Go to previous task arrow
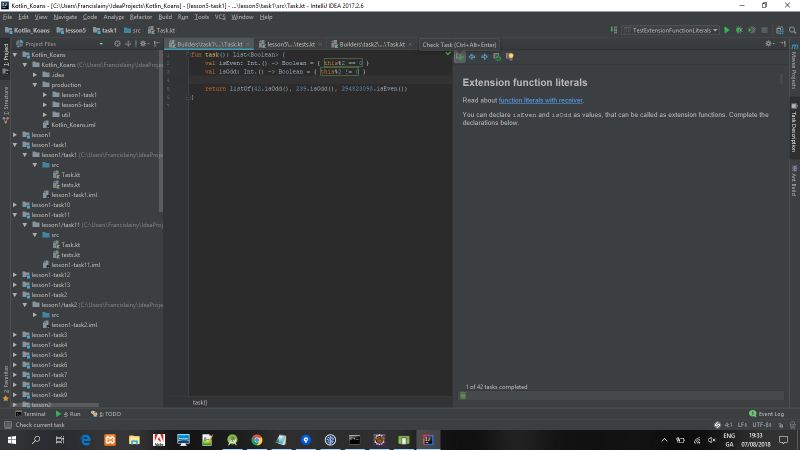 click(x=472, y=57)
